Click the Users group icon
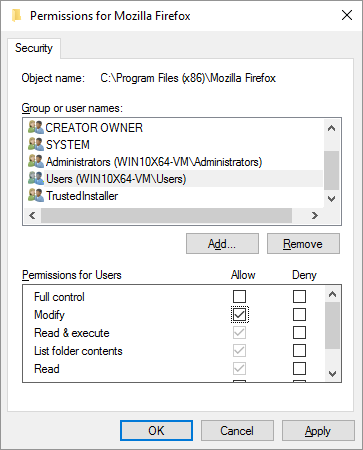 tap(36, 178)
